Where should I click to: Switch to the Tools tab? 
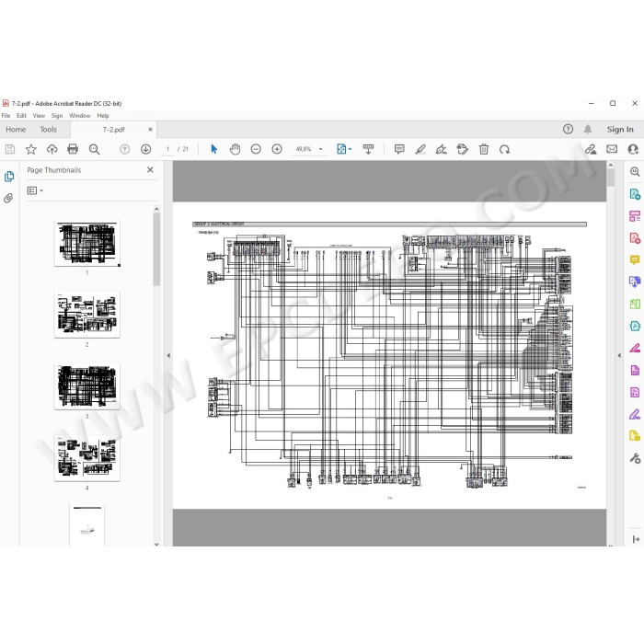[x=49, y=130]
